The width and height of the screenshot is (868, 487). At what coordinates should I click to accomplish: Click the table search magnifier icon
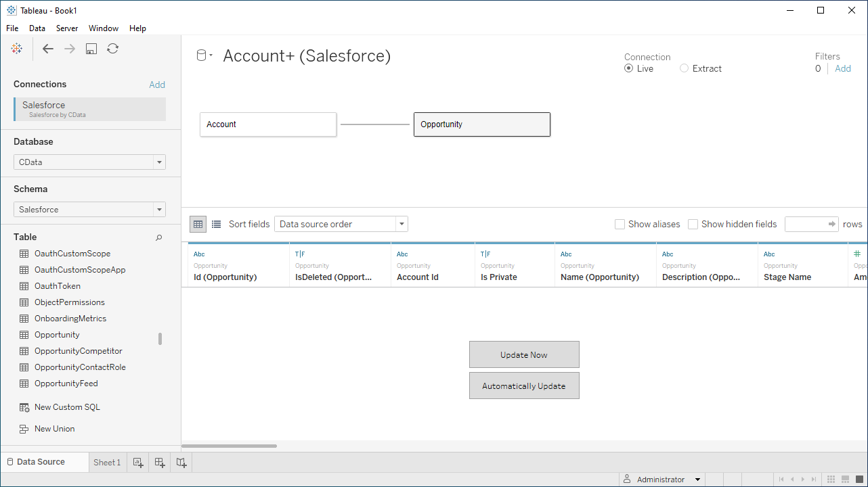(159, 237)
